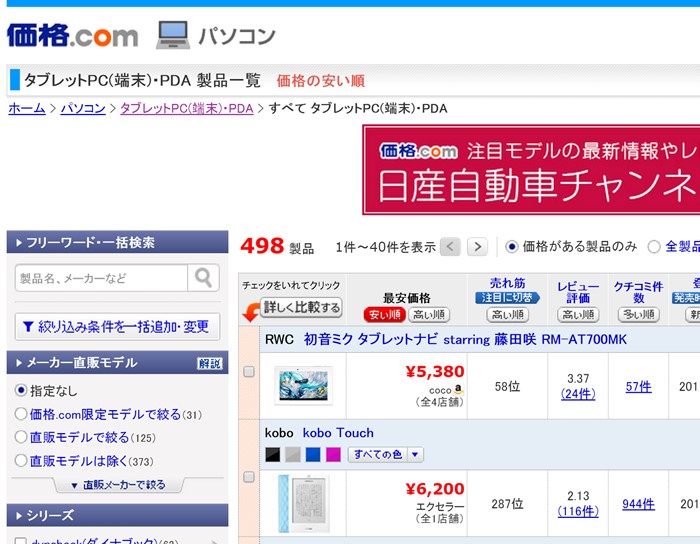Click 日産自動車チャンネル banner ad
This screenshot has width=700, height=544.
[531, 170]
